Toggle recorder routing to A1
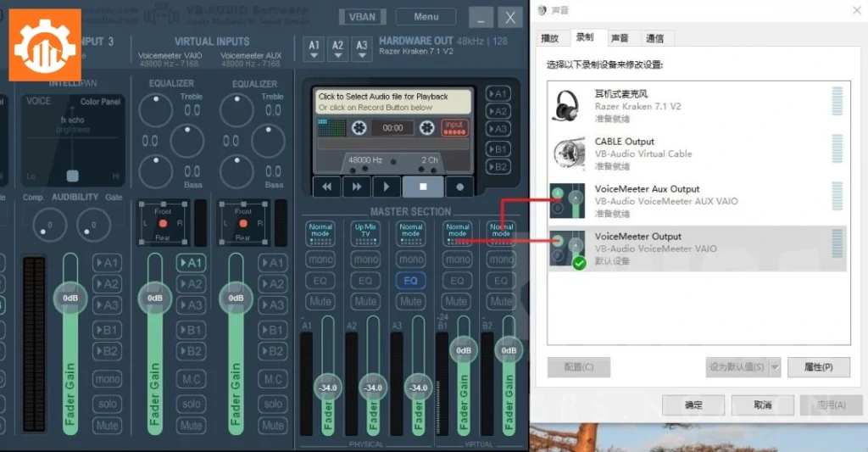The image size is (868, 452). 498,94
